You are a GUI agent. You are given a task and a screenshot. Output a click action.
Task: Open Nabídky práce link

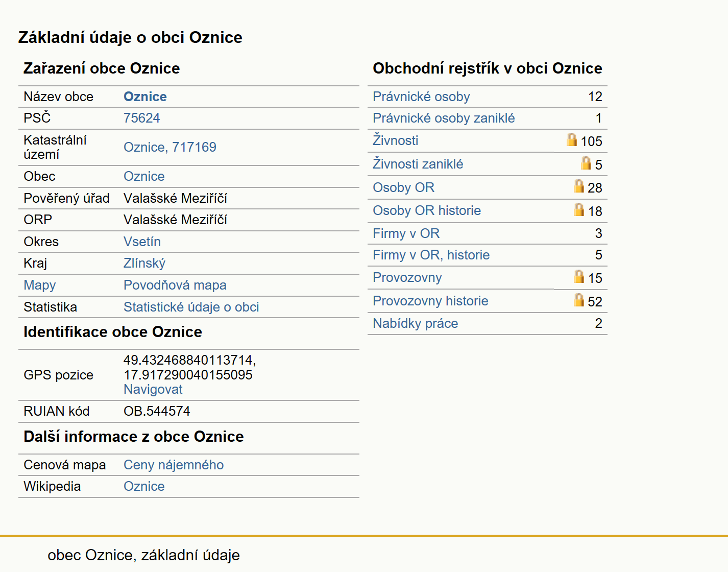pos(415,323)
